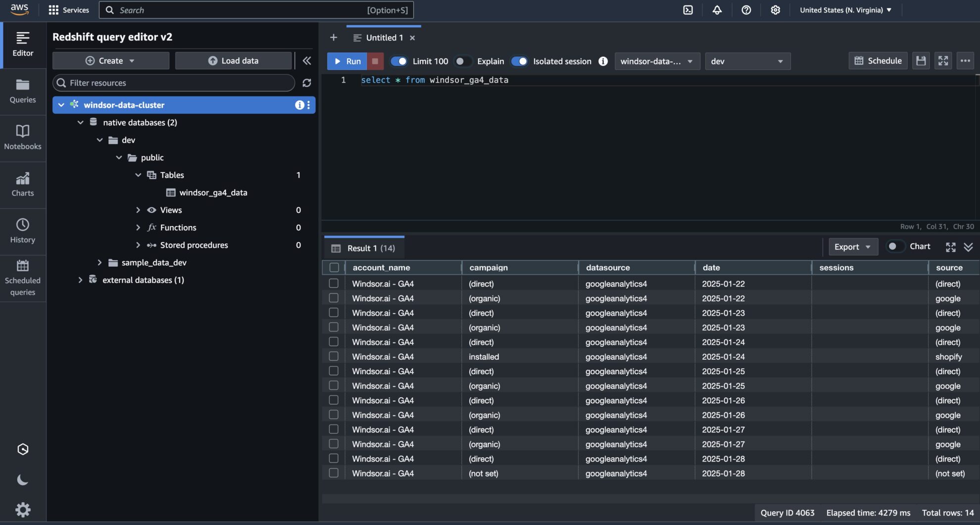Switch to dark mode moon icon
The height and width of the screenshot is (525, 980).
[23, 479]
